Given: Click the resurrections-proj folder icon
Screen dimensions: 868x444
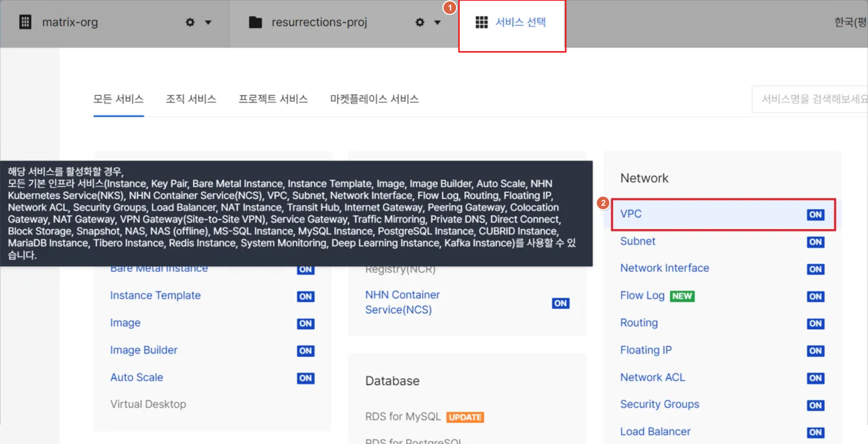Looking at the screenshot, I should tap(255, 23).
